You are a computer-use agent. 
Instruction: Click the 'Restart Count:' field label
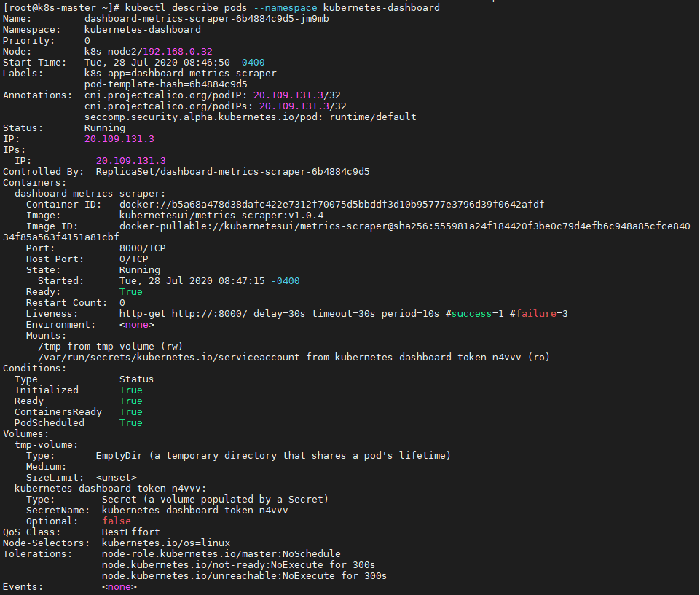point(66,303)
